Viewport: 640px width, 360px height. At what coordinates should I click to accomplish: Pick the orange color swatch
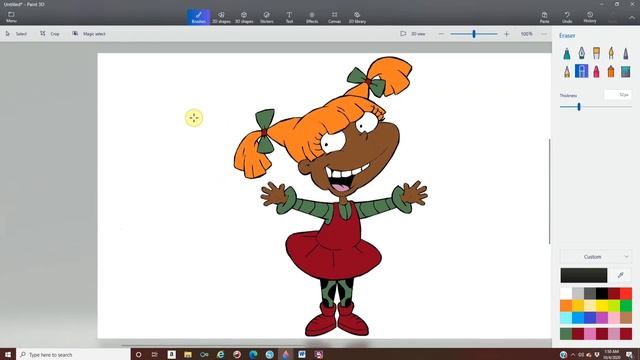566,305
